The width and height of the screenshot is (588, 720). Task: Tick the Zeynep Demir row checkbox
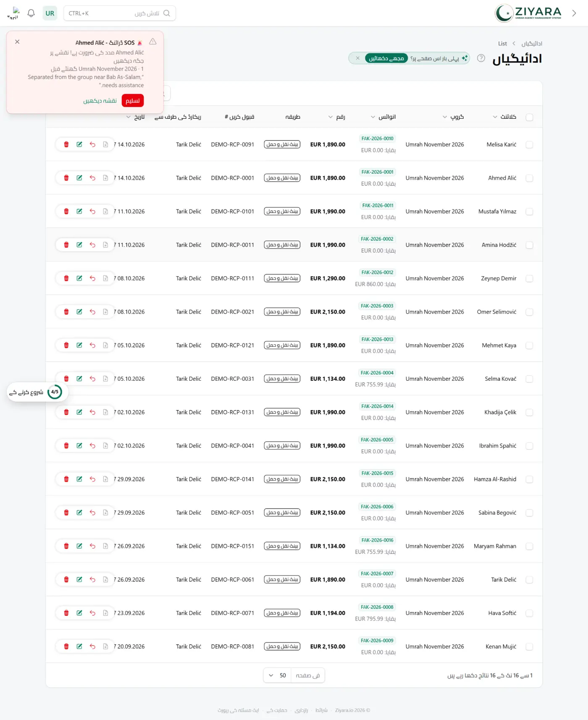tap(529, 278)
